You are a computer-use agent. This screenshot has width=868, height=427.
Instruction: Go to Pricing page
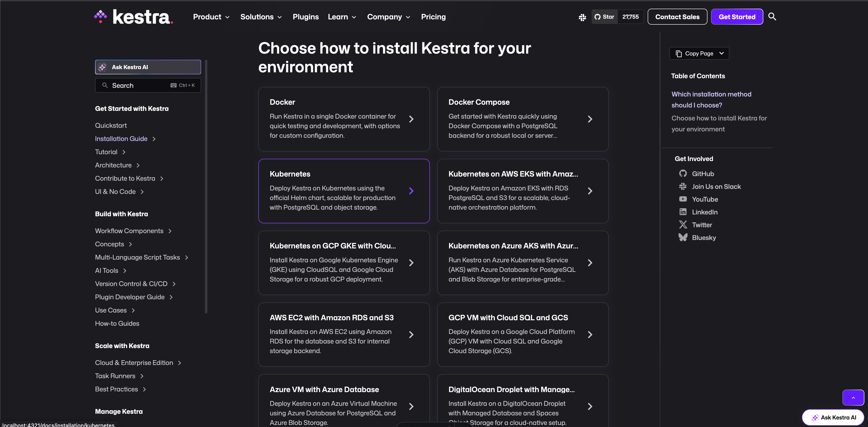pyautogui.click(x=433, y=17)
